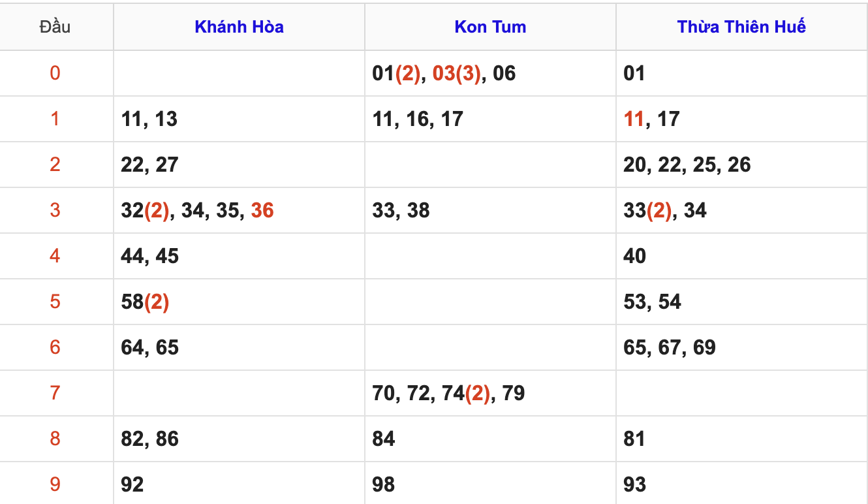Click the red row number 5
The height and width of the screenshot is (504, 868).
[55, 302]
